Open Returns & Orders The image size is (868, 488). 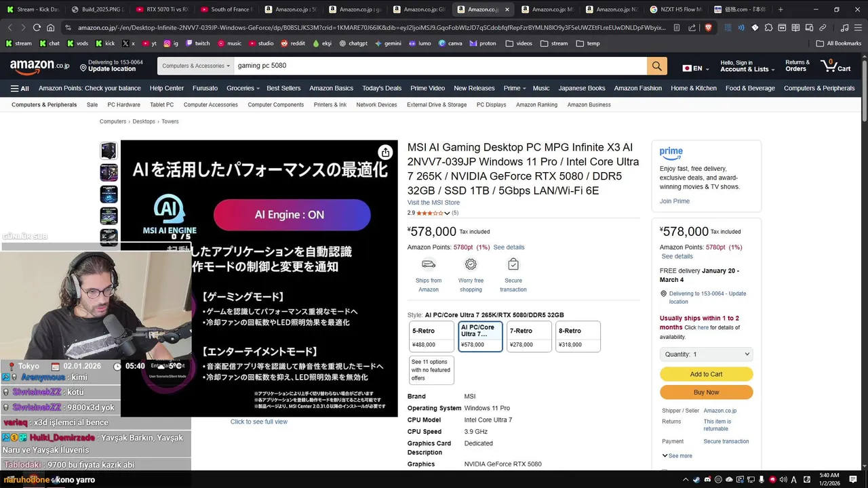point(797,66)
